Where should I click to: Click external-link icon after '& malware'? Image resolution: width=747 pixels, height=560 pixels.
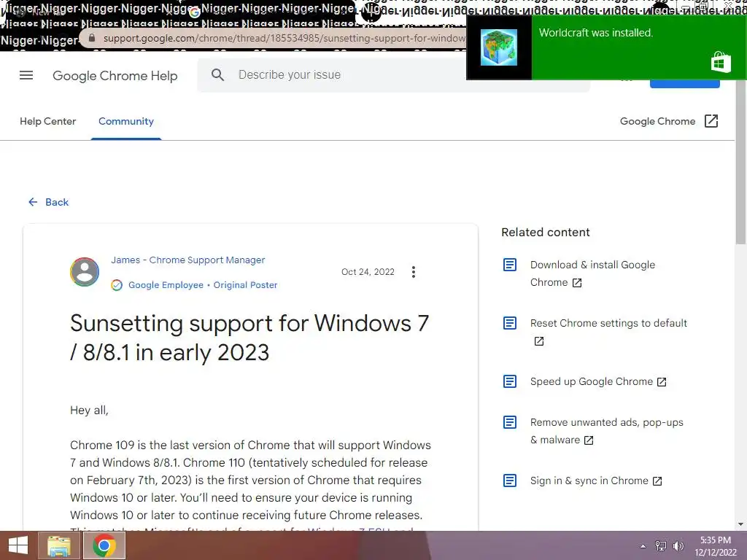pyautogui.click(x=589, y=440)
